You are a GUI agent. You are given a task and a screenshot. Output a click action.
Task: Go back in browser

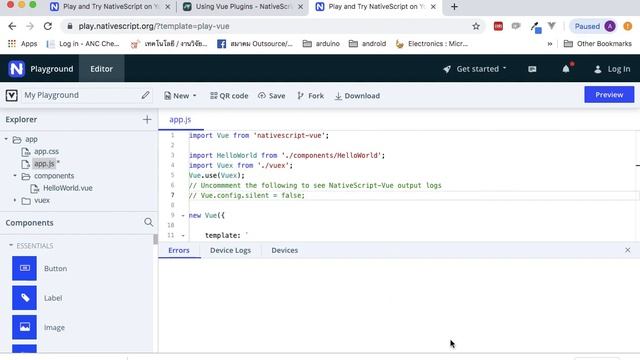(x=12, y=26)
